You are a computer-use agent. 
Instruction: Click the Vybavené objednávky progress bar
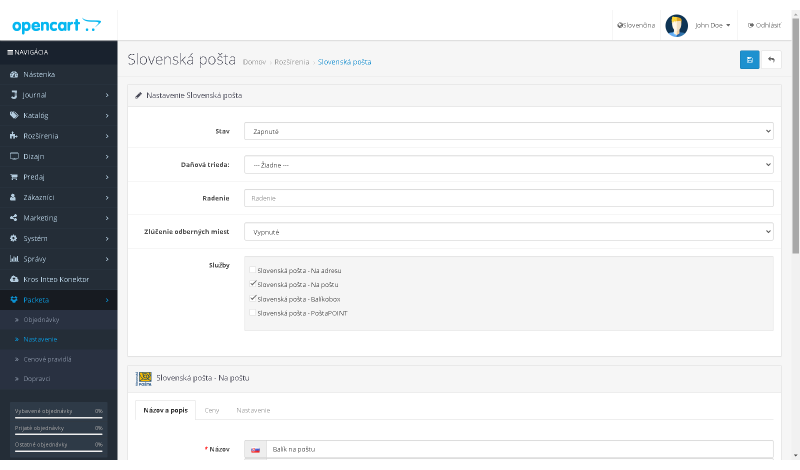(58, 418)
